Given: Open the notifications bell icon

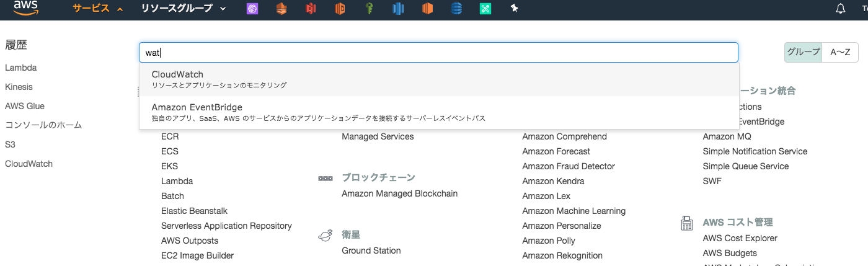Looking at the screenshot, I should [x=841, y=9].
